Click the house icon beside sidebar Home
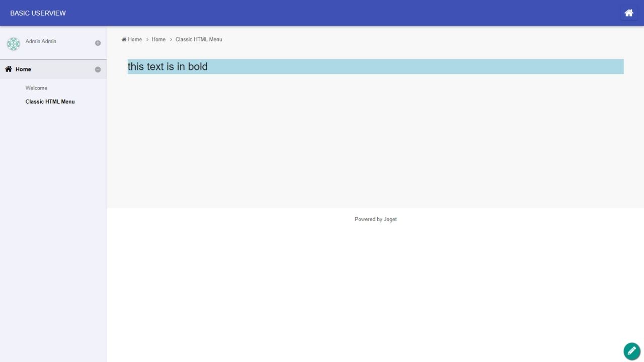The width and height of the screenshot is (644, 362). coord(9,69)
